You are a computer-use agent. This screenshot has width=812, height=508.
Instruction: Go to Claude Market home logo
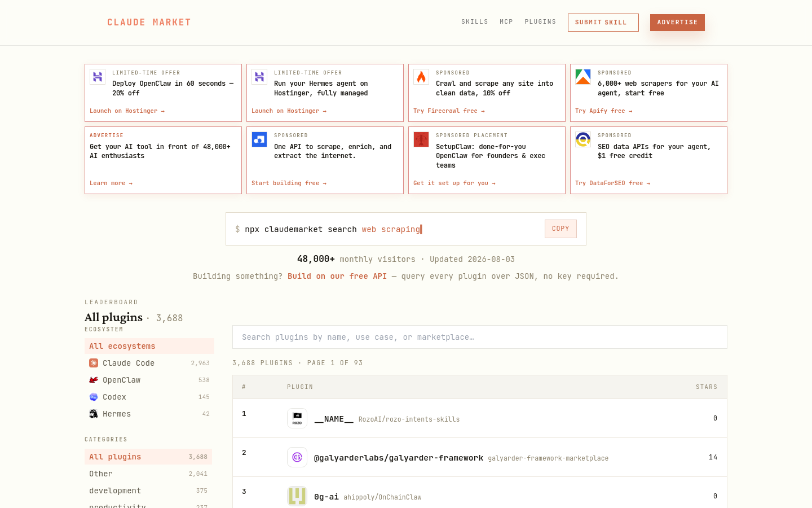point(149,23)
